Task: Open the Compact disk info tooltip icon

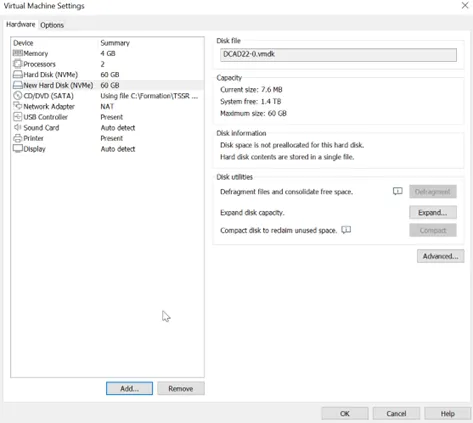Action: tap(346, 230)
